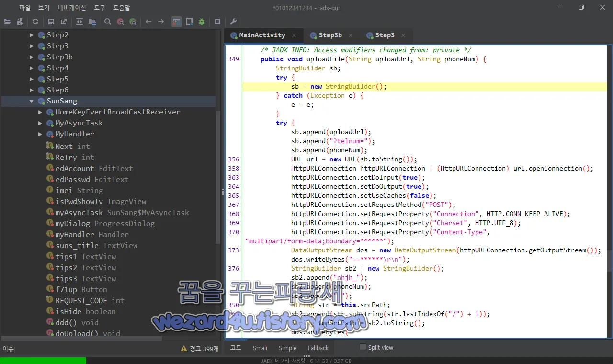Click the Export project icon

[x=64, y=22]
